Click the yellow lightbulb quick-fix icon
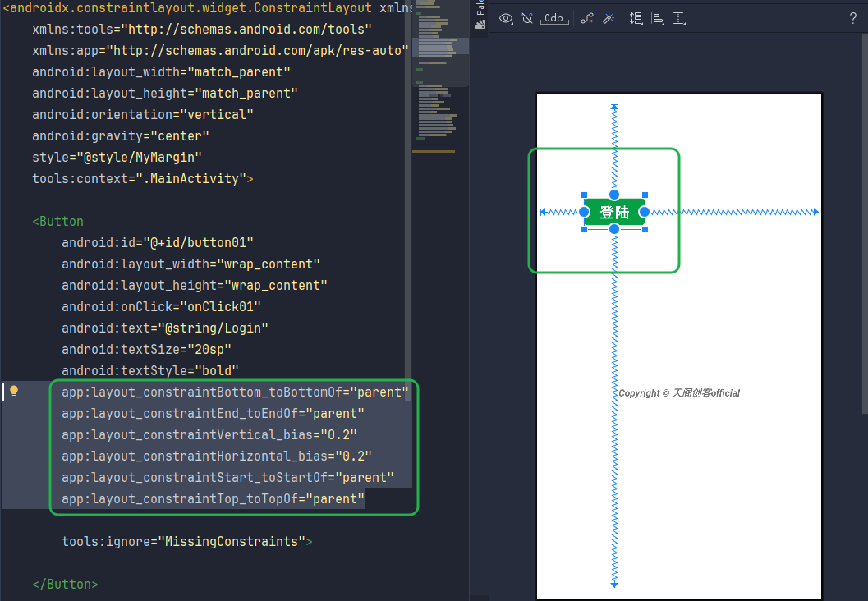Image resolution: width=868 pixels, height=601 pixels. (14, 392)
